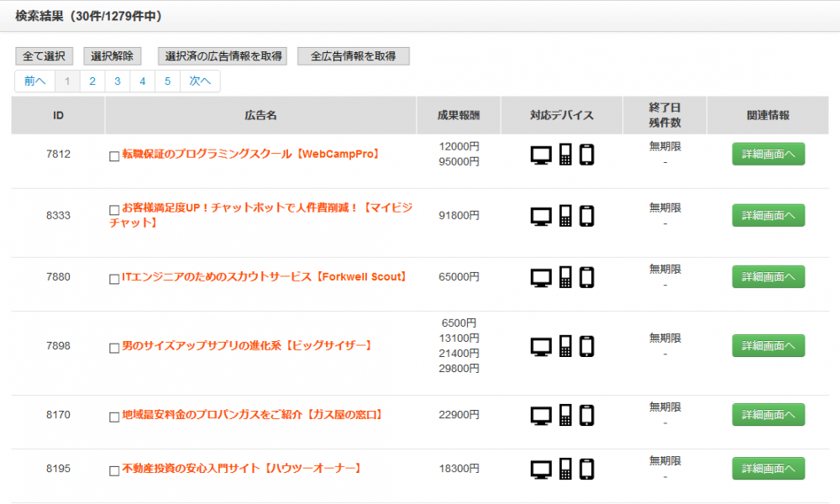Click the feature phone icon in row 7880

pyautogui.click(x=565, y=277)
